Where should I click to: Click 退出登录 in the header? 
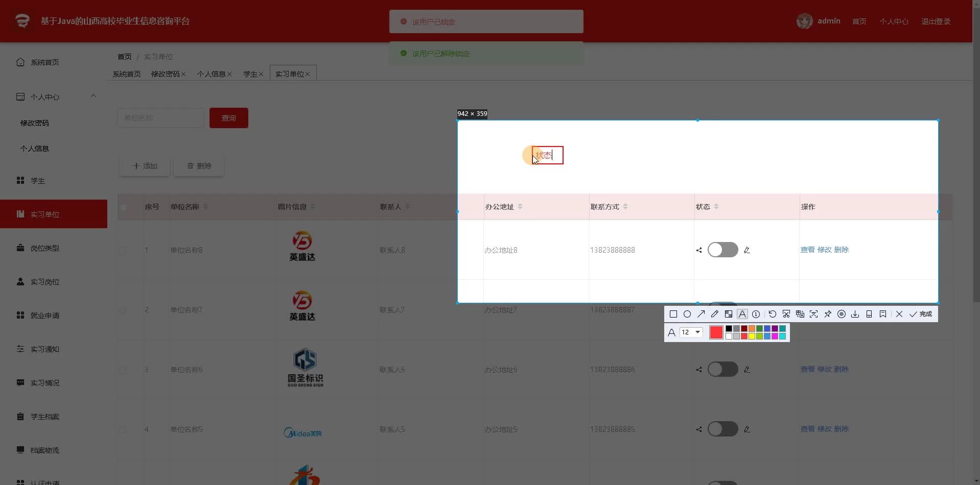point(936,21)
